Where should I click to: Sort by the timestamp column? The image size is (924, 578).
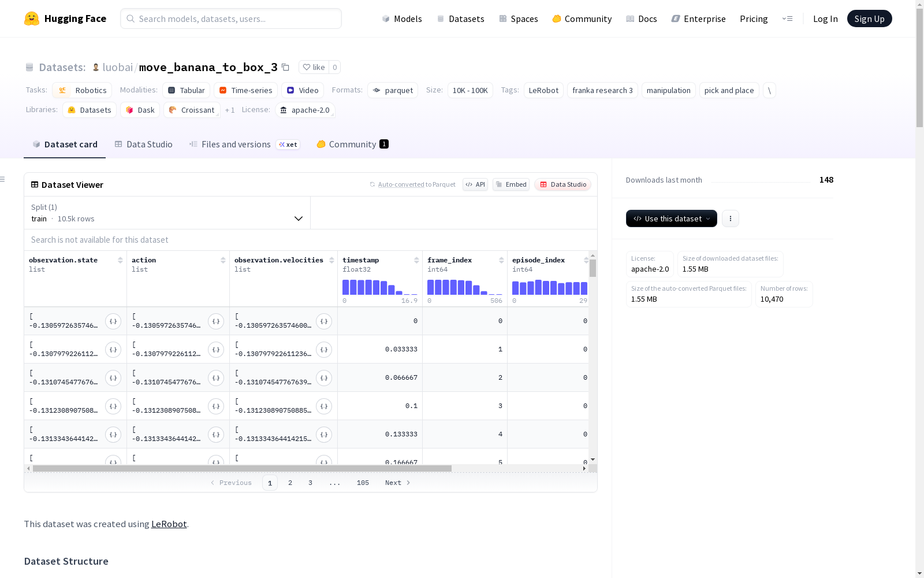pos(416,260)
